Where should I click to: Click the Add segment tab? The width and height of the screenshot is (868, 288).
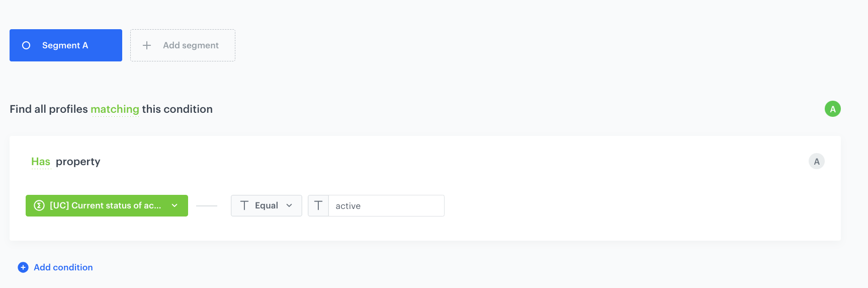191,45
